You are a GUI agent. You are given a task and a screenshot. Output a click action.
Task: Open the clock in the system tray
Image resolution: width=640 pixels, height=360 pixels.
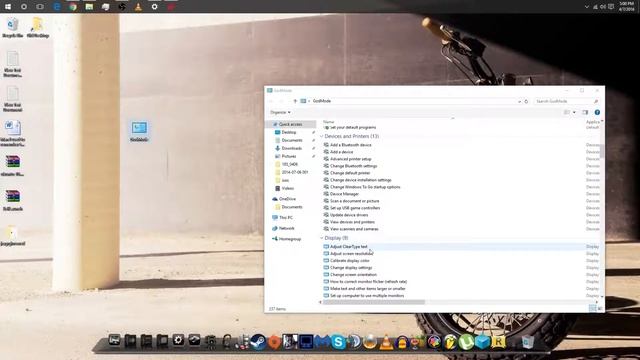[627, 7]
